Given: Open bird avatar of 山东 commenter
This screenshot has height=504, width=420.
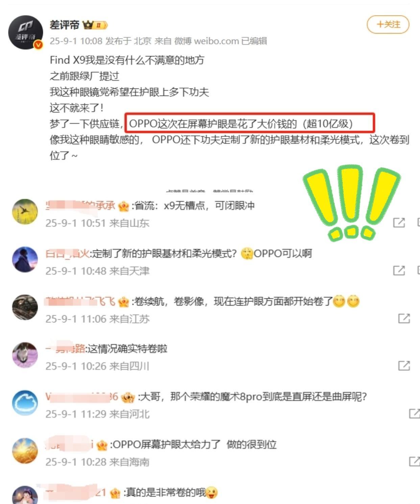Looking at the screenshot, I should pos(25,212).
